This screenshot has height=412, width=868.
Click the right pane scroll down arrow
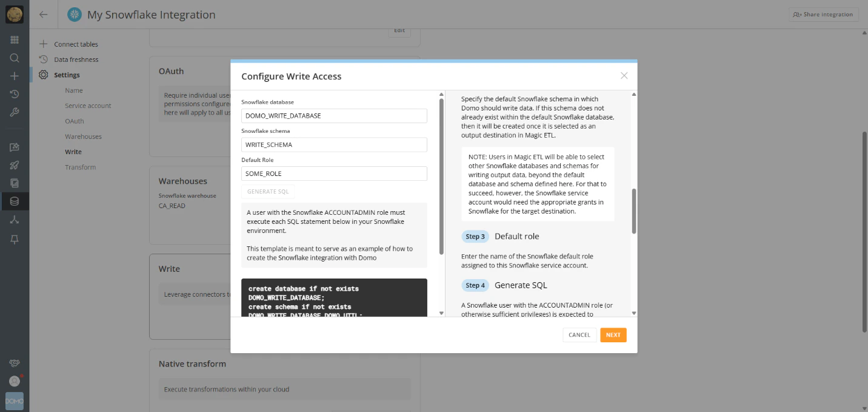pyautogui.click(x=634, y=313)
